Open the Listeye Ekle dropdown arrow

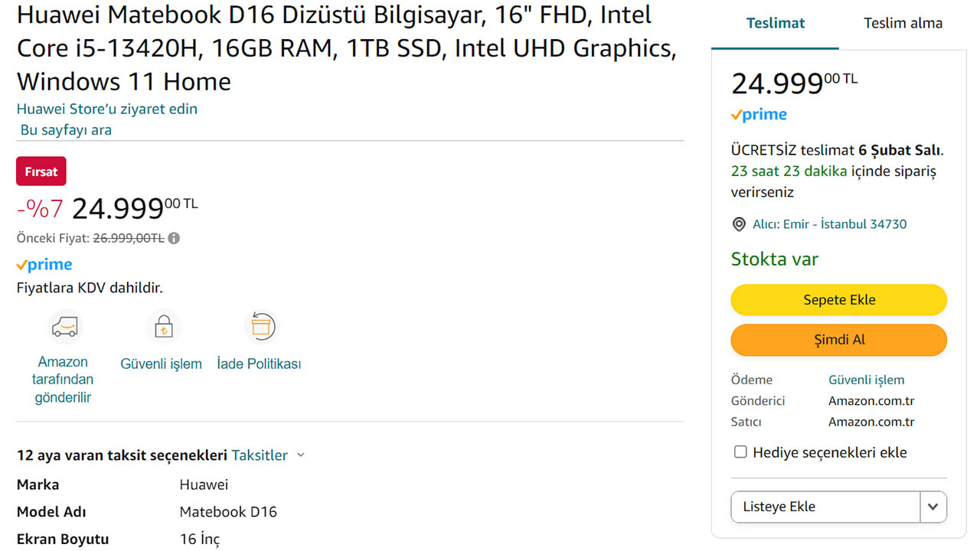(933, 507)
